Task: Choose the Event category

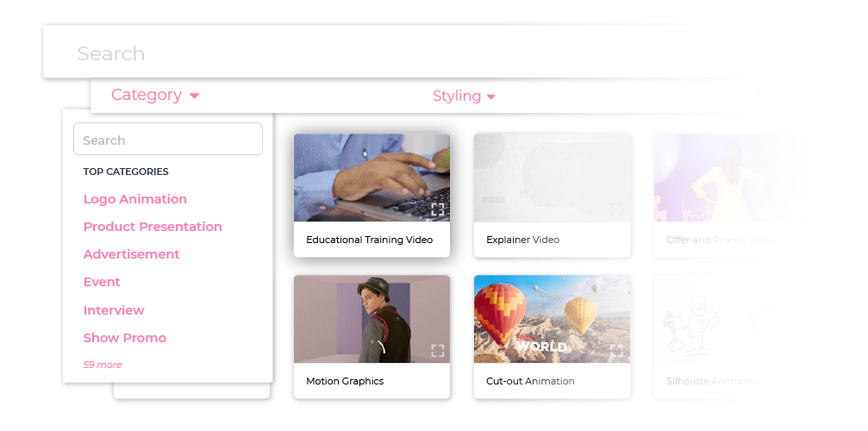Action: tap(102, 282)
